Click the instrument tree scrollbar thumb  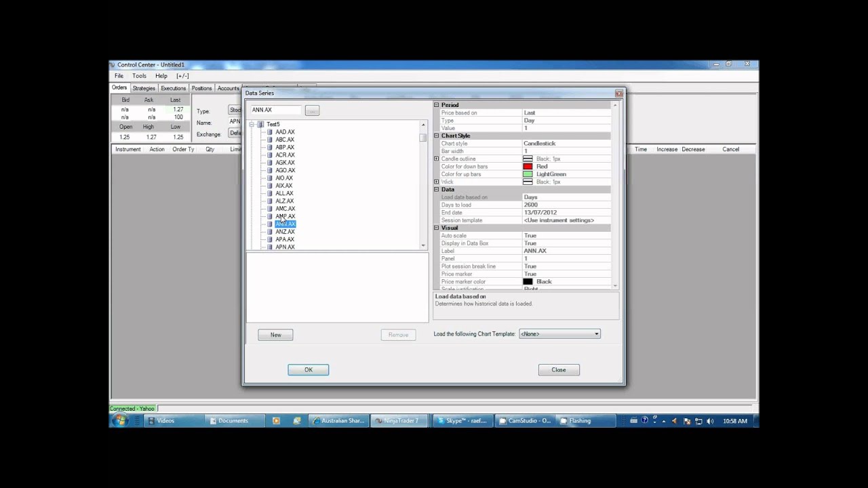(x=423, y=138)
